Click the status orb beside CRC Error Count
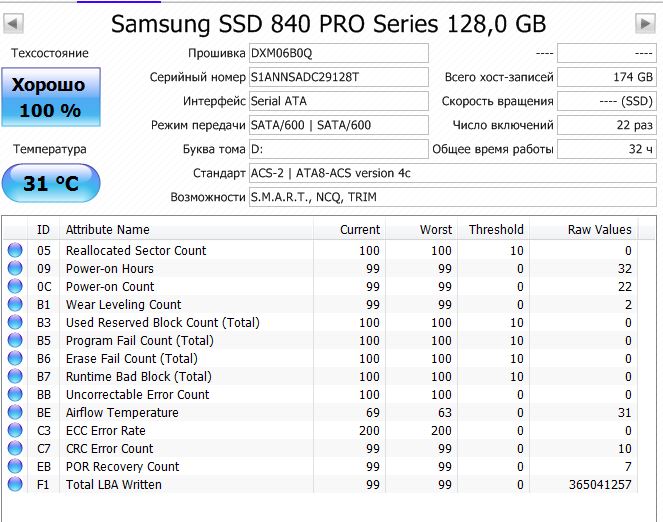 pyautogui.click(x=15, y=449)
